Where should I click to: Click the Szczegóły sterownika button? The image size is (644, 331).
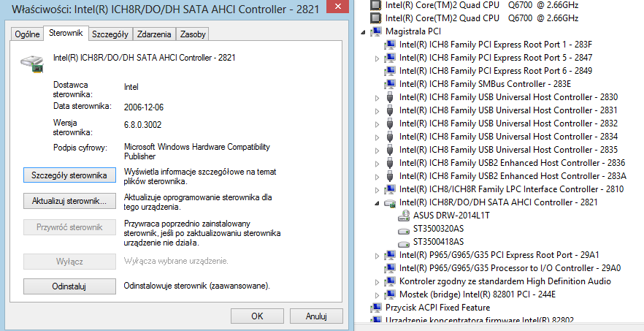[69, 175]
